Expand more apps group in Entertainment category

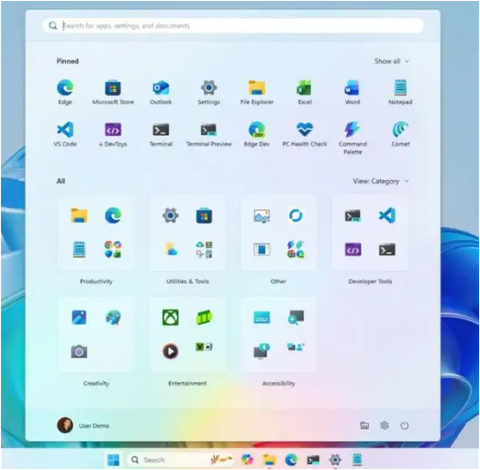pos(204,347)
